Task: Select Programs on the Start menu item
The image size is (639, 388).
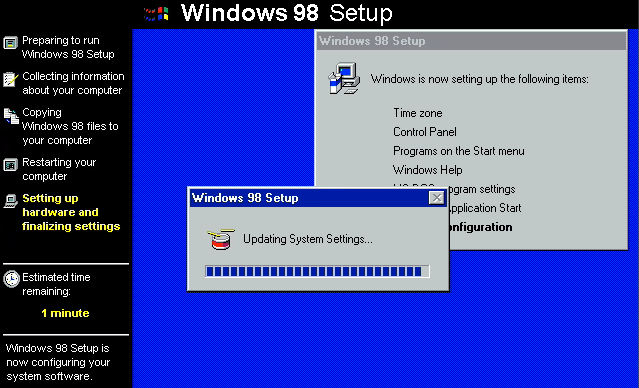Action: tap(458, 151)
